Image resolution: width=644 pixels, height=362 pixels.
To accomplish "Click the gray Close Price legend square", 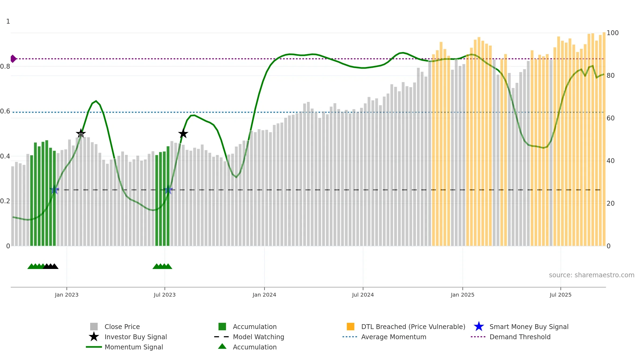I will coord(94,327).
